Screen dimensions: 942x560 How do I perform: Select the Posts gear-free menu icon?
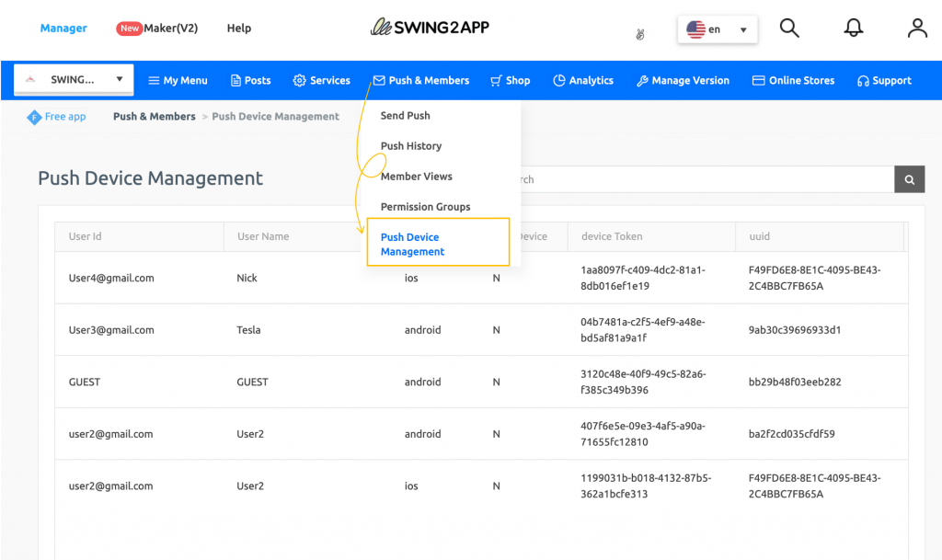(x=250, y=80)
